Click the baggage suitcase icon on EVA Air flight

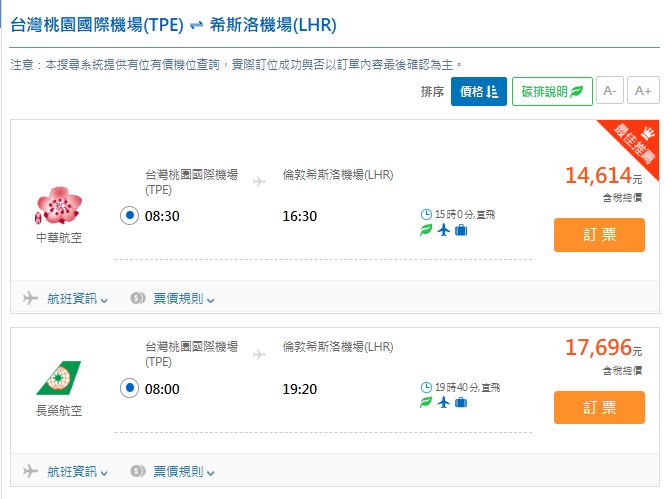(461, 402)
